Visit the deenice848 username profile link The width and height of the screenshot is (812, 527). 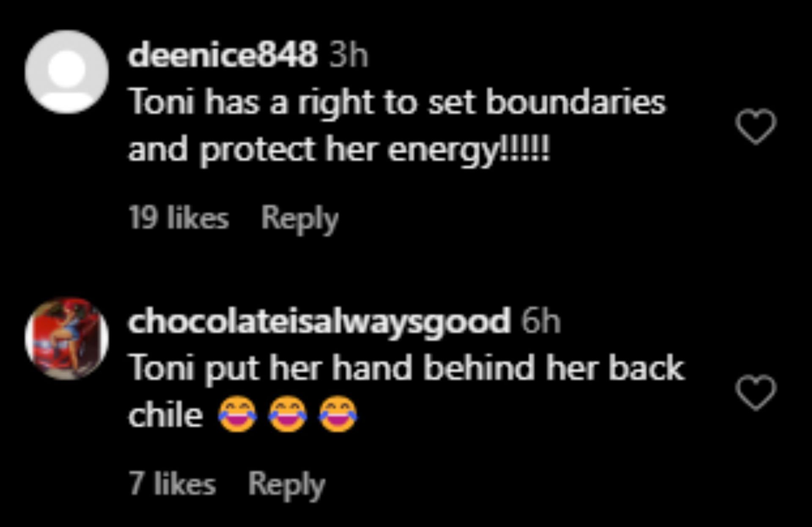point(223,55)
